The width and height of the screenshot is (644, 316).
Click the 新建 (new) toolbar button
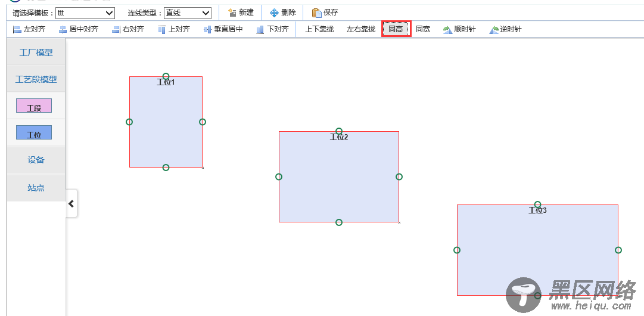click(x=241, y=13)
